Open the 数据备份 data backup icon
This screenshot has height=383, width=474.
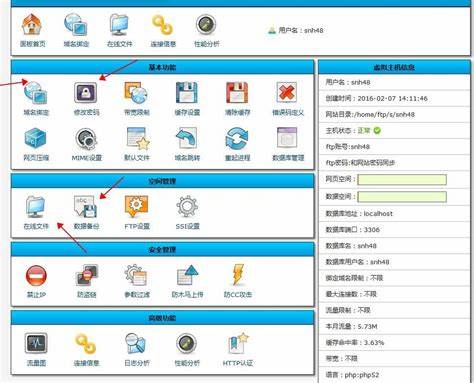click(86, 207)
